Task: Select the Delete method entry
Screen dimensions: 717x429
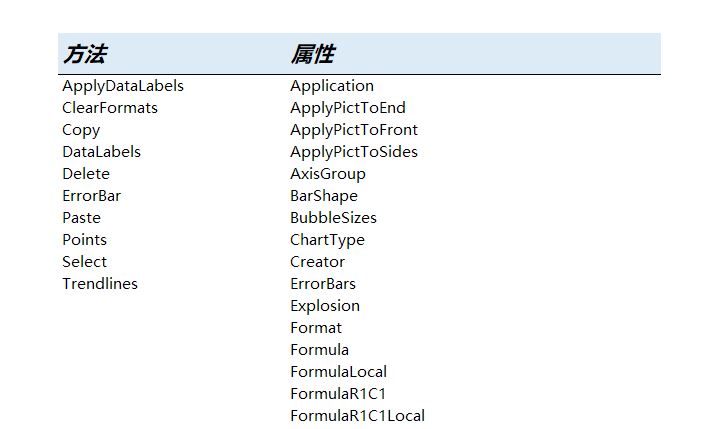Action: pos(86,174)
